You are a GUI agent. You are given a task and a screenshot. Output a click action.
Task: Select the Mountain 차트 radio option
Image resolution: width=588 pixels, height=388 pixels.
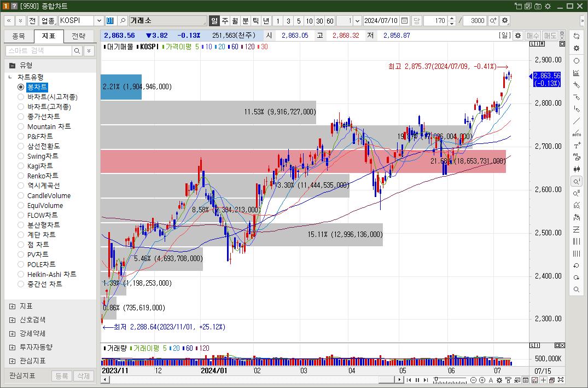(x=21, y=126)
